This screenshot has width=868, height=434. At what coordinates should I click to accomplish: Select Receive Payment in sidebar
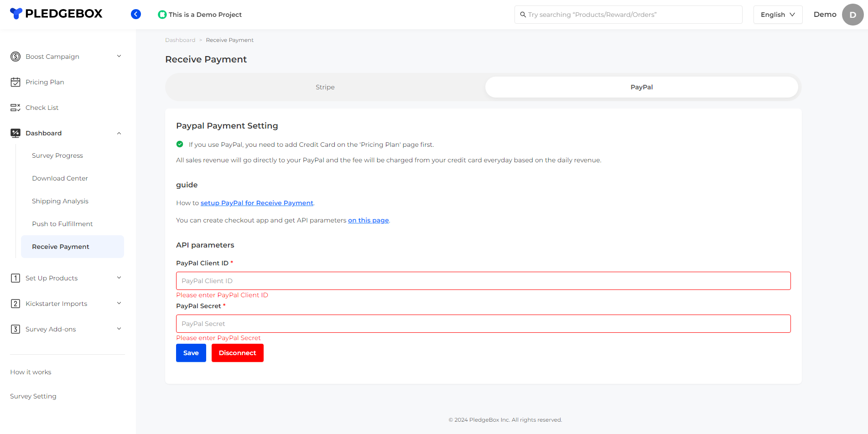click(x=73, y=247)
